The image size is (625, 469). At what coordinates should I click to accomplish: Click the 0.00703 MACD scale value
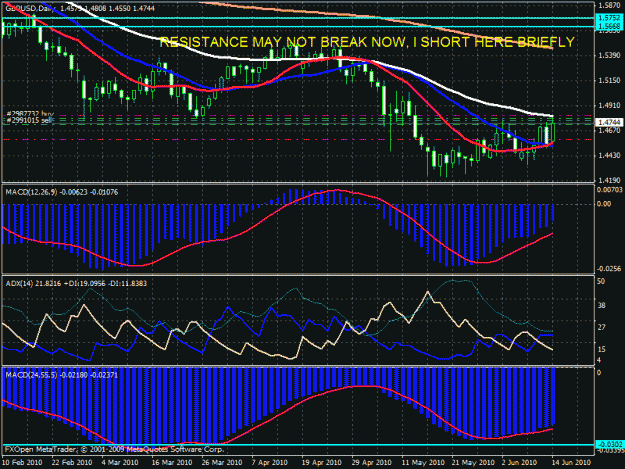click(x=609, y=190)
